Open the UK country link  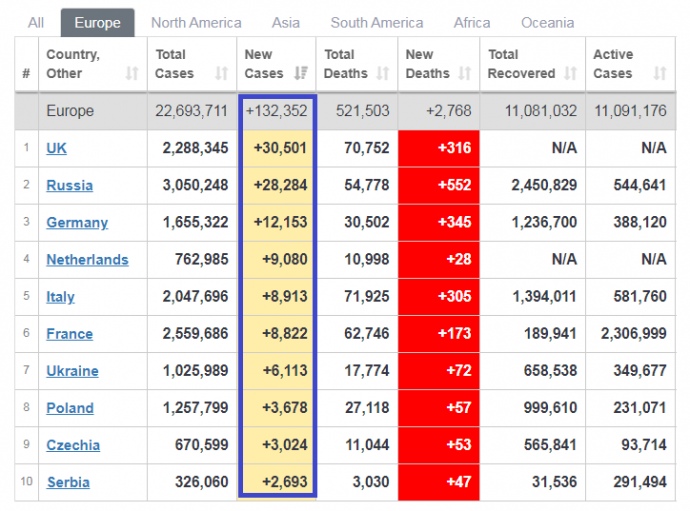[x=57, y=148]
